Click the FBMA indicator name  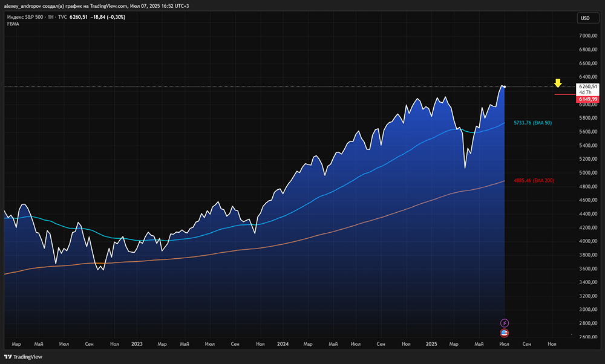pyautogui.click(x=13, y=24)
